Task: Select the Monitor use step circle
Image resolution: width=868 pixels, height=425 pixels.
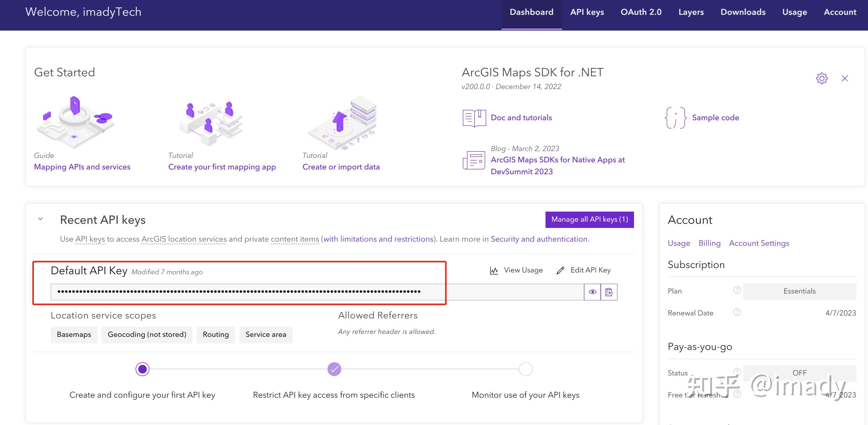Action: pos(525,369)
